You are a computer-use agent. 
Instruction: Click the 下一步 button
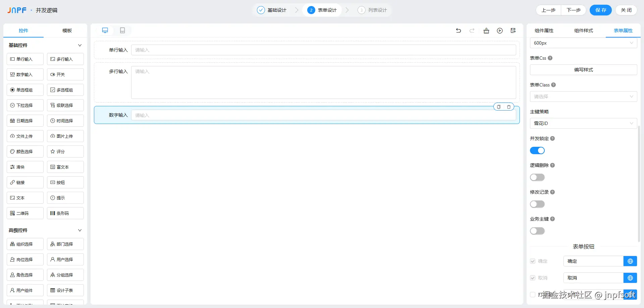574,10
